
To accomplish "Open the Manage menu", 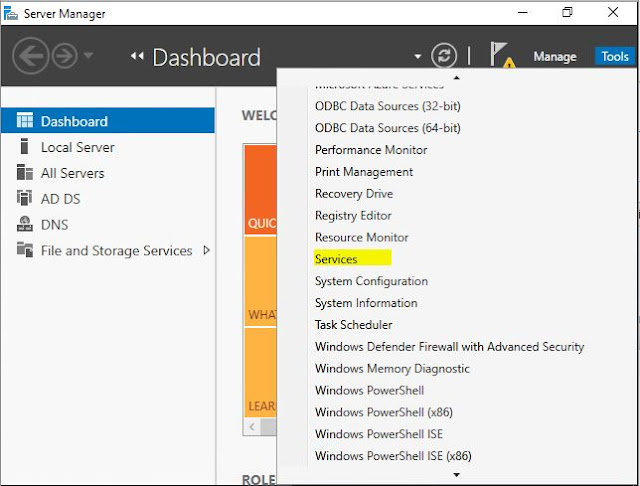I will (554, 57).
